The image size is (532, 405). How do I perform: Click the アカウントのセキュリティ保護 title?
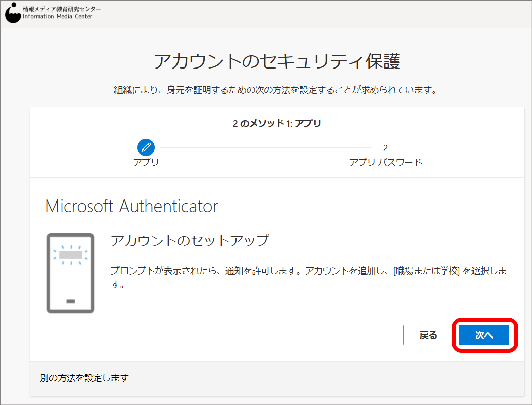pyautogui.click(x=277, y=61)
